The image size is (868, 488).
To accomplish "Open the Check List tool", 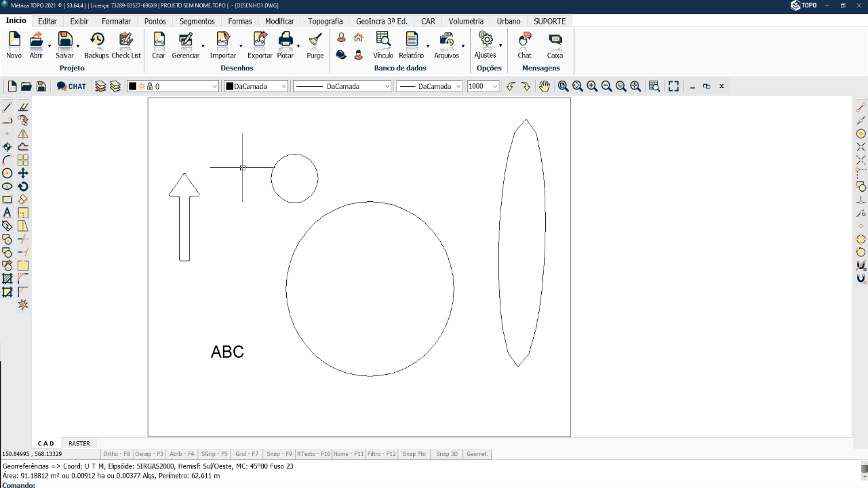I will [x=126, y=45].
